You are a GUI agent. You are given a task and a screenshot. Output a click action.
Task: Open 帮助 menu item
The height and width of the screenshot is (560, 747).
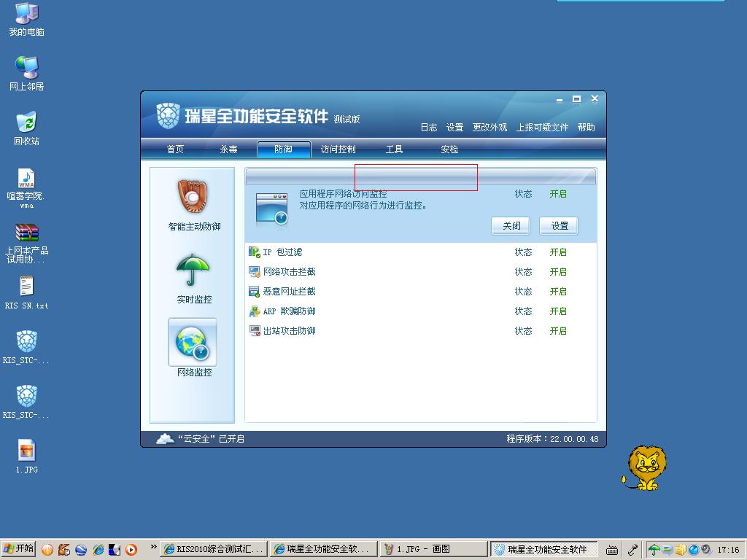[586, 127]
